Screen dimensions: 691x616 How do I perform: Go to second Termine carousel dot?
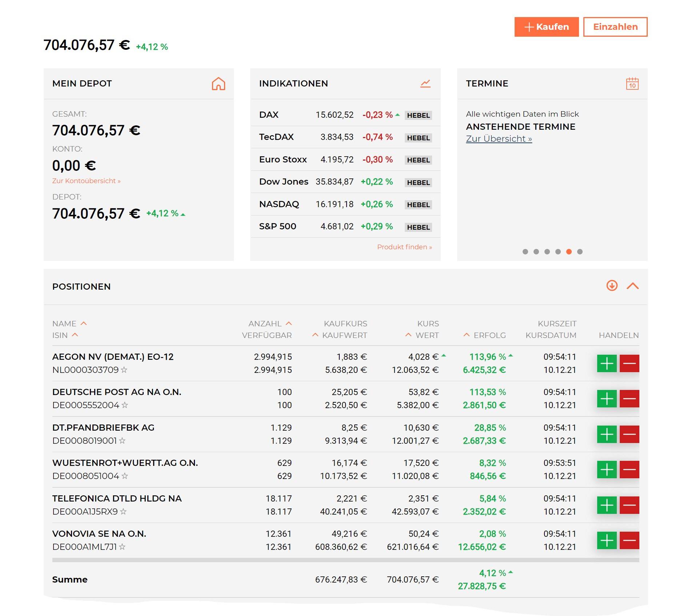tap(536, 251)
